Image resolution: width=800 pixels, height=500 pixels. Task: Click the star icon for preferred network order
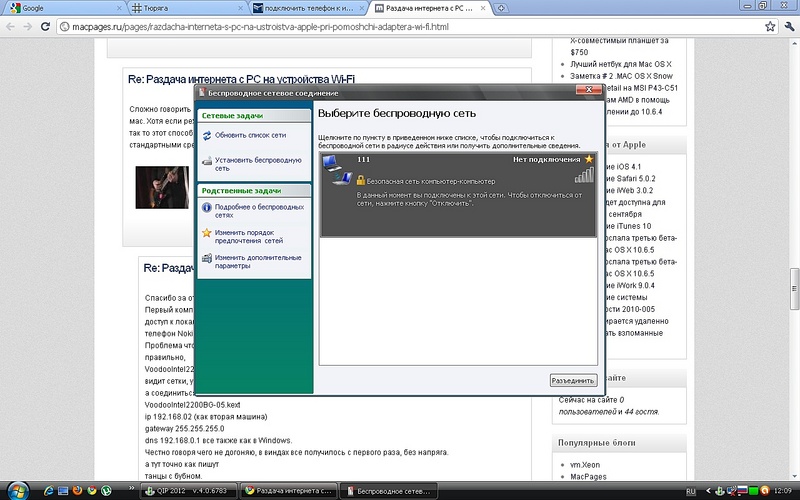point(206,233)
